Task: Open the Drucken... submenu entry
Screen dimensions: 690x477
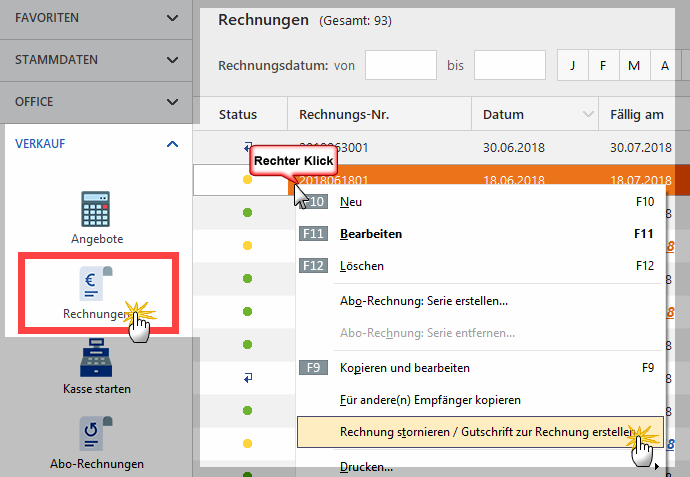Action: click(x=480, y=466)
